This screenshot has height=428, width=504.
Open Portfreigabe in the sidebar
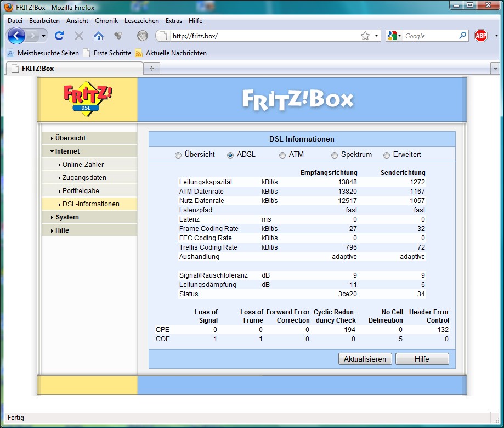(x=89, y=191)
